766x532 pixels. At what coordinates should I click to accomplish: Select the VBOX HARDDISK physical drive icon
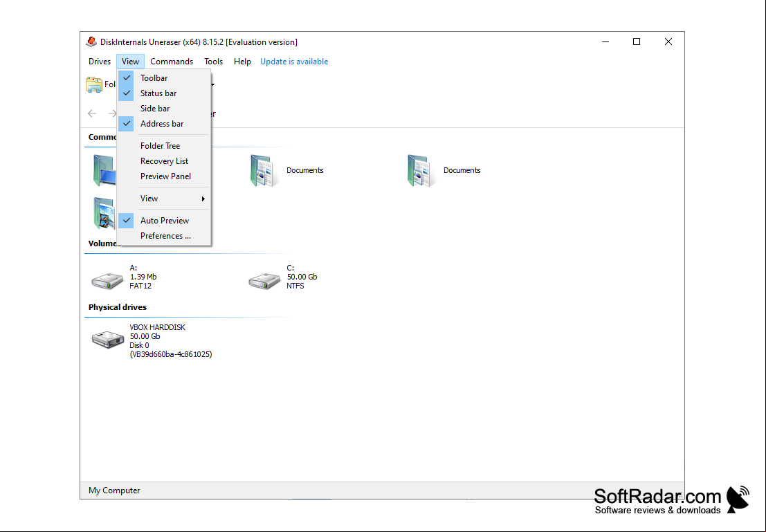pyautogui.click(x=108, y=340)
